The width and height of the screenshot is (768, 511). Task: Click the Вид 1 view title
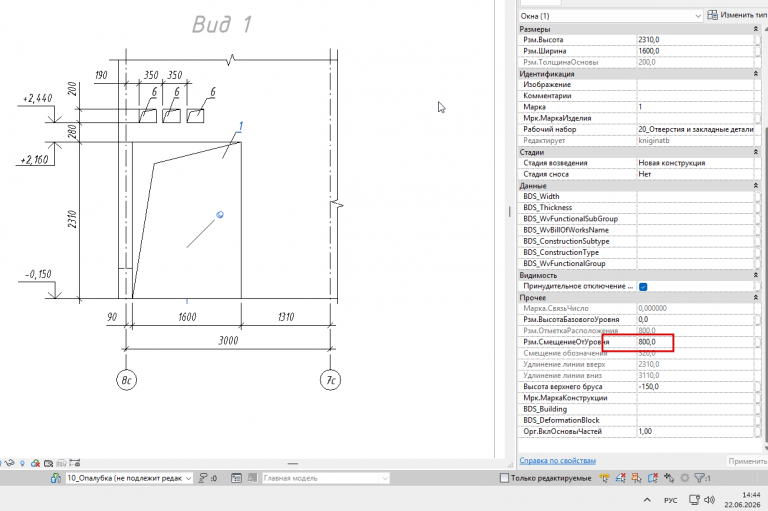pyautogui.click(x=222, y=24)
